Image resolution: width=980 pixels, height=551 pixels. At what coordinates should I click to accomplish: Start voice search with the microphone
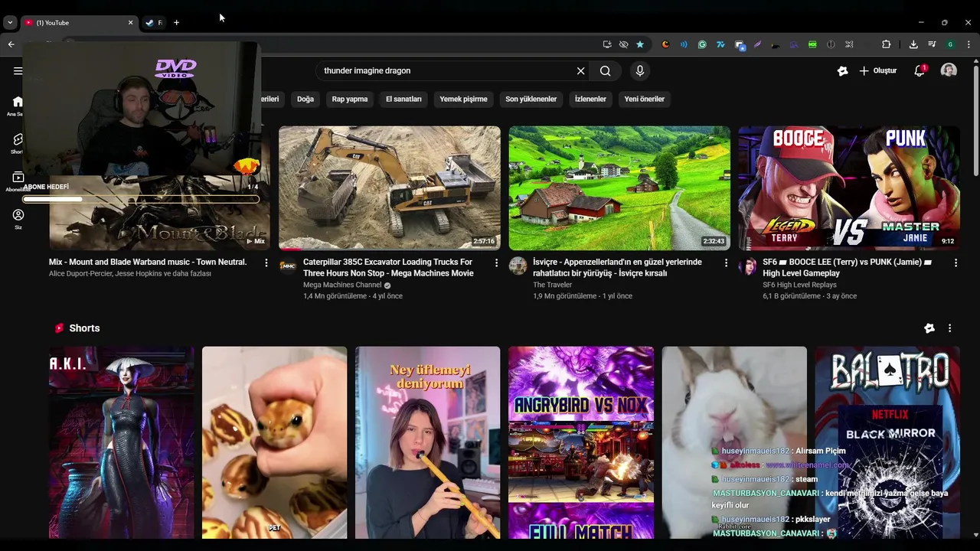tap(640, 70)
